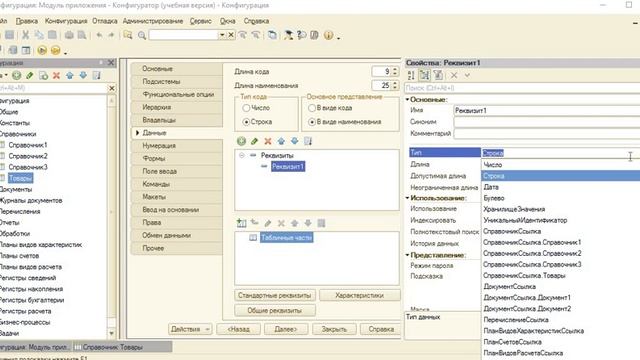Sort properties alphabetically in Свойства panel
This screenshot has height=360, width=640.
click(411, 75)
